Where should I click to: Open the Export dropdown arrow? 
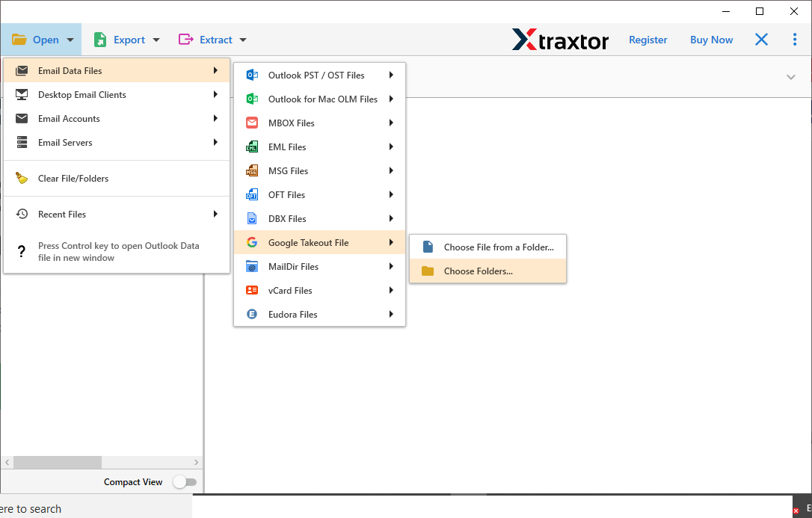(x=156, y=40)
